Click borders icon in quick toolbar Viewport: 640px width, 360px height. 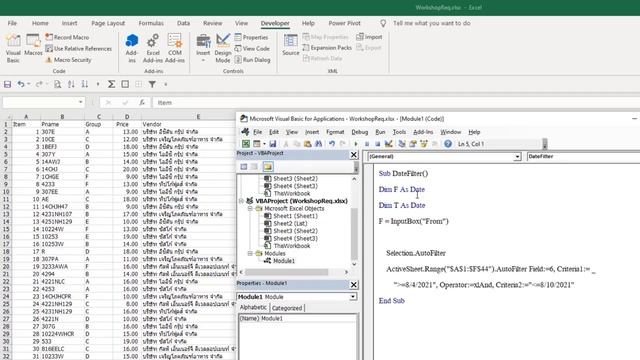pos(125,84)
